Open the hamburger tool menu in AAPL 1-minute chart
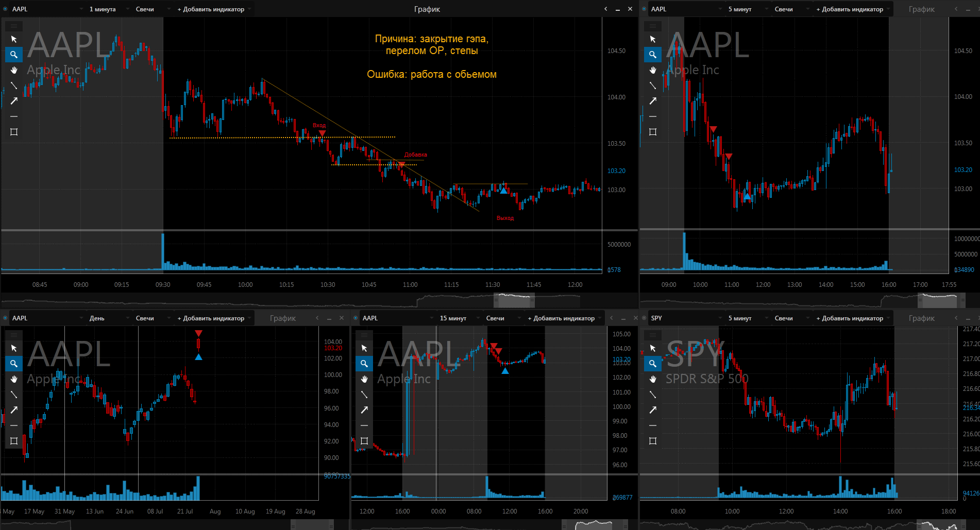This screenshot has height=530, width=980. (14, 26)
